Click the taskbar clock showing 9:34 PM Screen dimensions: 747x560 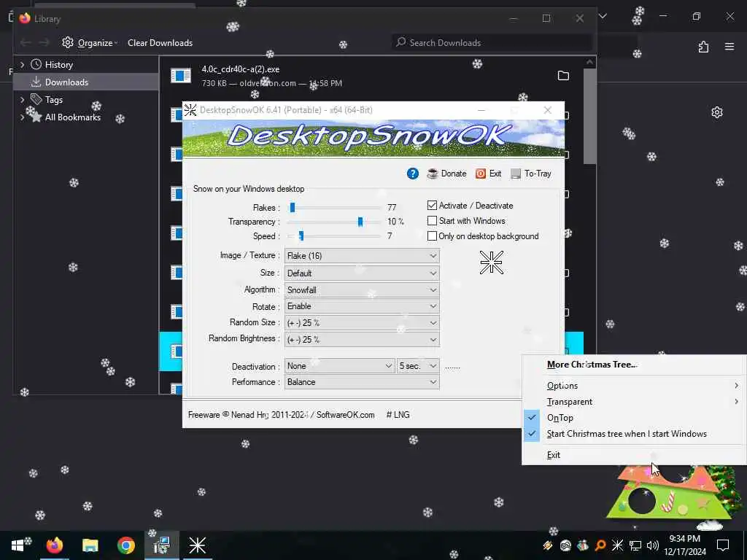coord(685,545)
